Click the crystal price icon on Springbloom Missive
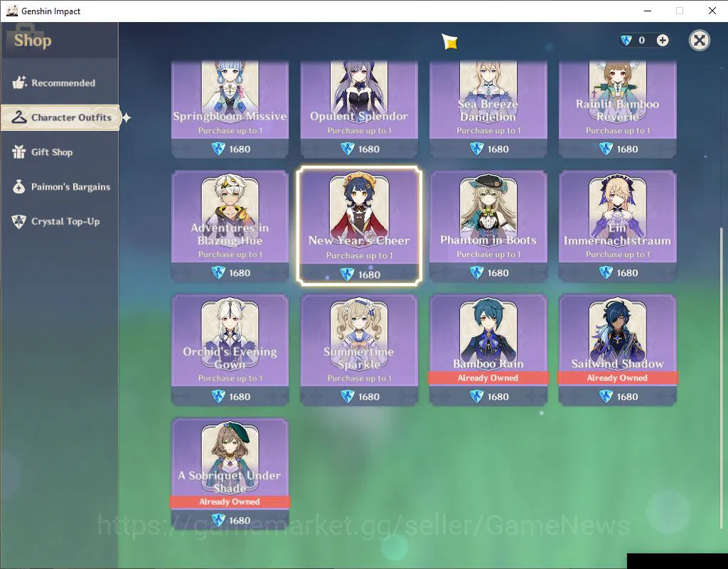 [218, 149]
